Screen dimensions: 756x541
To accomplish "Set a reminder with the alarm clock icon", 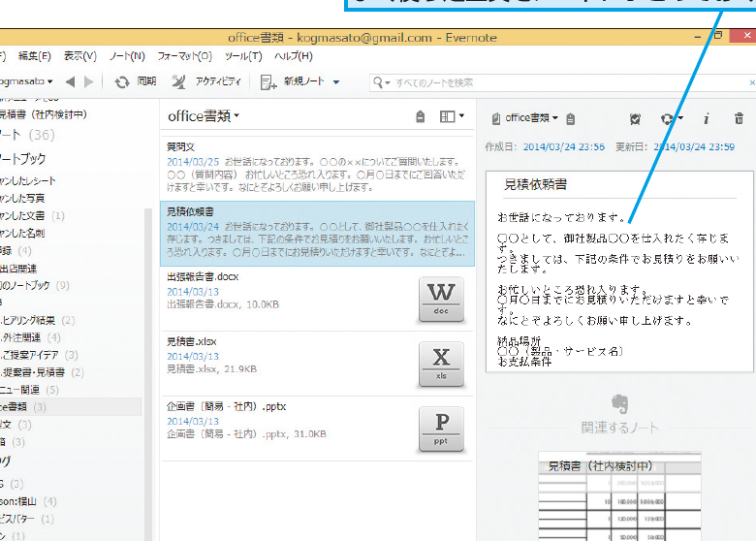I will tap(635, 118).
